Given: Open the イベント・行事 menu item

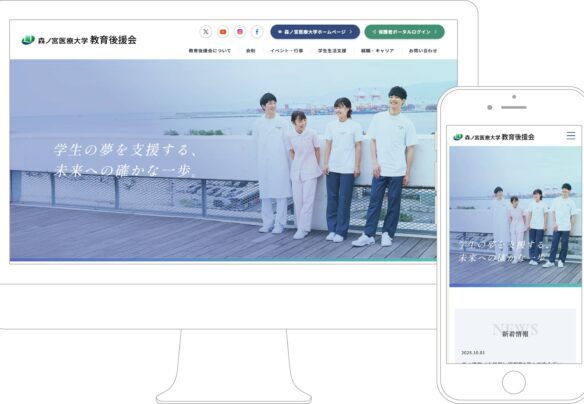Looking at the screenshot, I should tap(286, 51).
